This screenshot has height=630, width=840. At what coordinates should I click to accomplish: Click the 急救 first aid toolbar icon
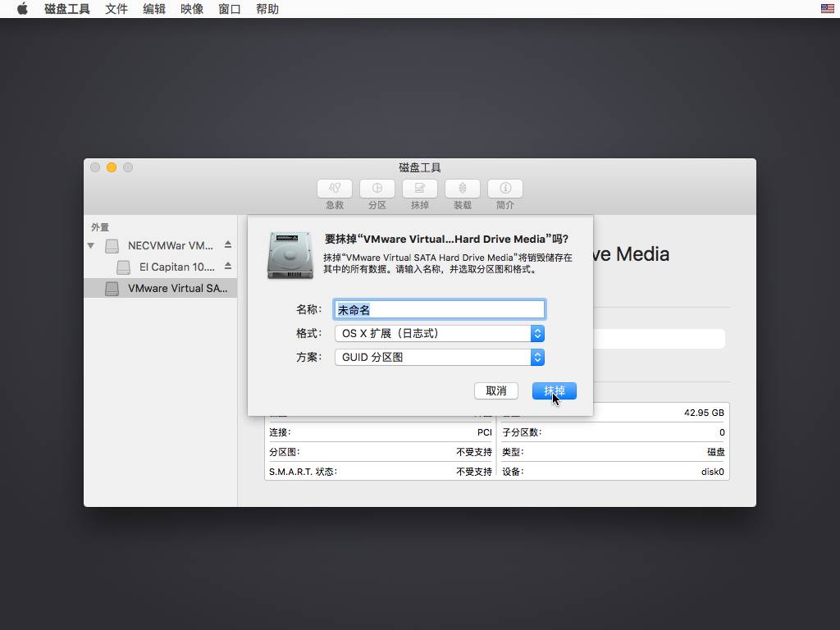(x=335, y=189)
